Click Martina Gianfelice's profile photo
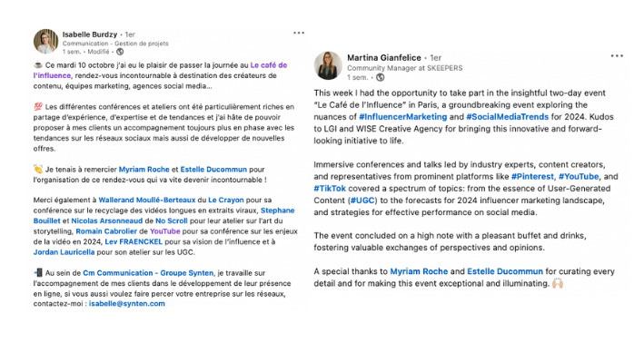Viewport: 644px width, 343px height. tap(328, 65)
